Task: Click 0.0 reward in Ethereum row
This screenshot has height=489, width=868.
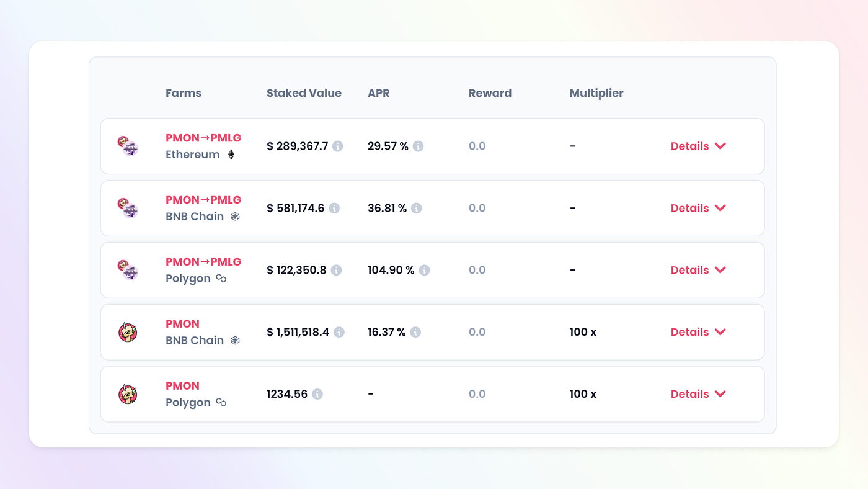Action: [x=477, y=146]
